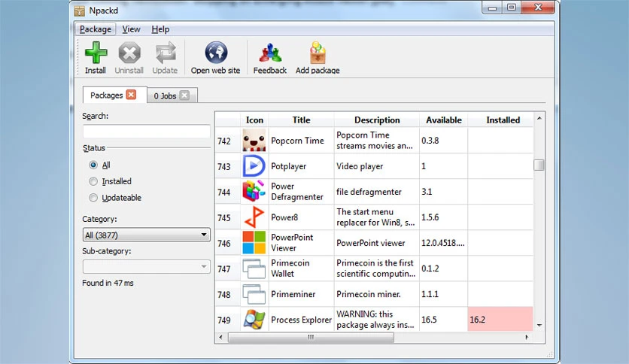Click the Icon column header

(x=254, y=120)
